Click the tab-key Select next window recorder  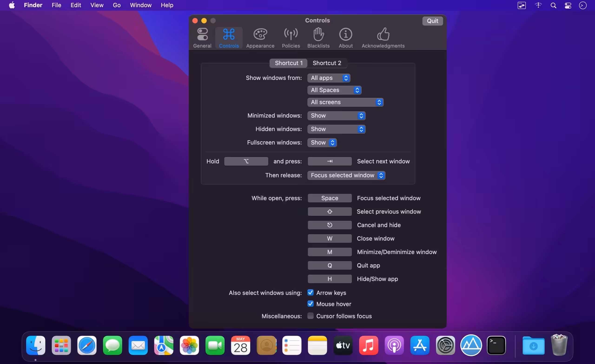pyautogui.click(x=330, y=161)
